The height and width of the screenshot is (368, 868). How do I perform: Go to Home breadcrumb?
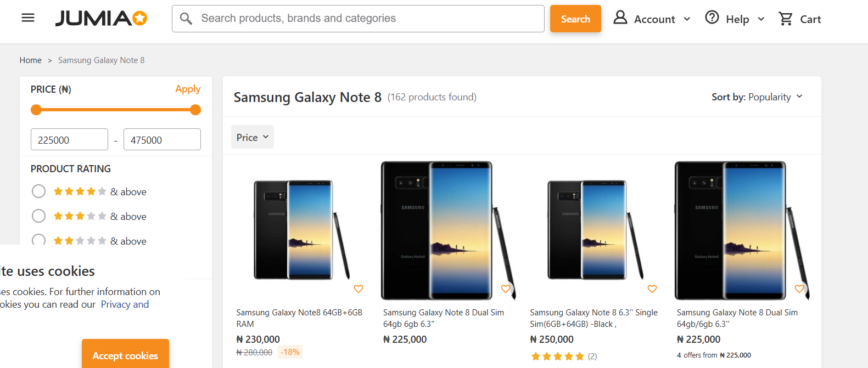coord(31,60)
